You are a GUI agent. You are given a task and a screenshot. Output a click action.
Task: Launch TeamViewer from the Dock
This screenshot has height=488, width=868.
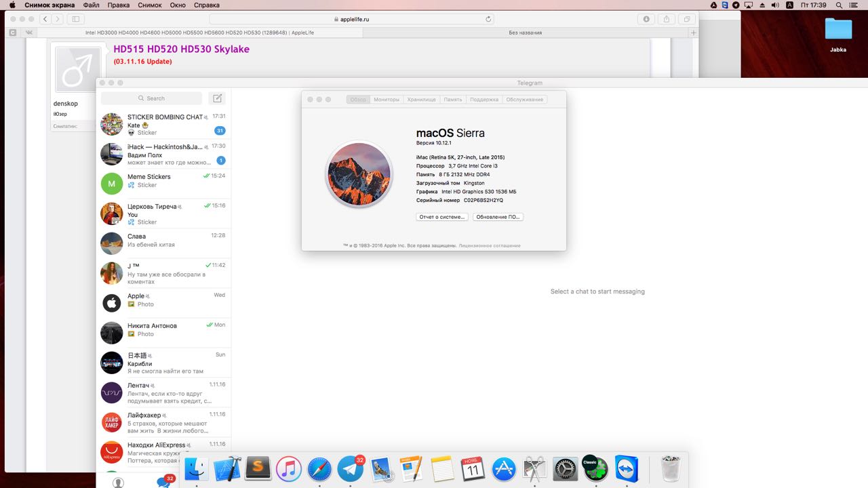tap(627, 468)
